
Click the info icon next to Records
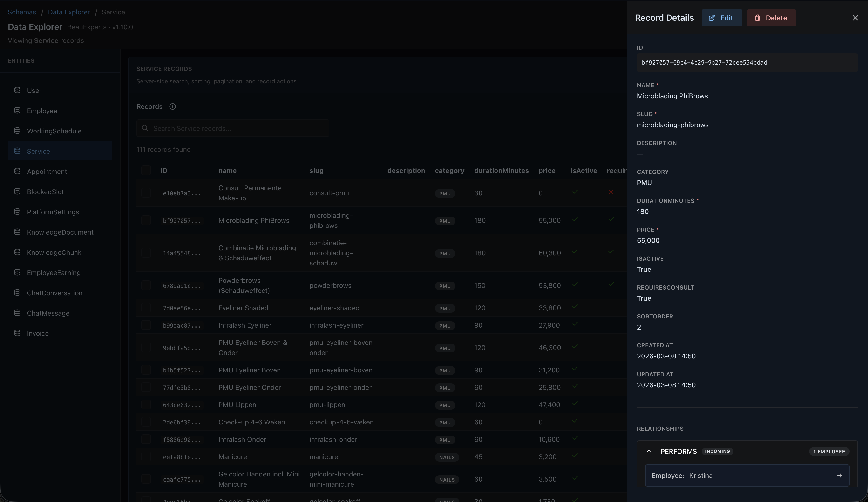coord(173,107)
